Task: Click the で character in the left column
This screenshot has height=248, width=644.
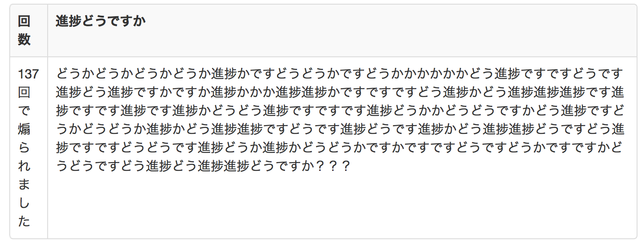Action: tap(24, 111)
